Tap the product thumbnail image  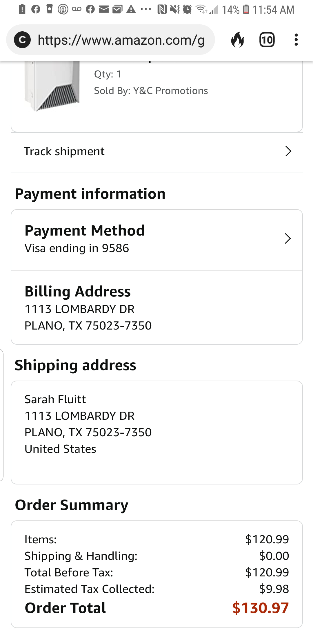[x=52, y=86]
